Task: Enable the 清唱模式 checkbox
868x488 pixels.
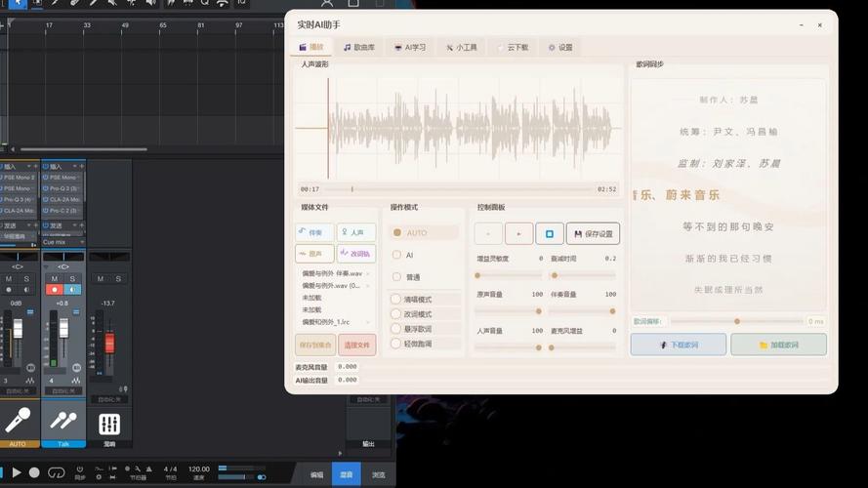Action: tap(396, 300)
